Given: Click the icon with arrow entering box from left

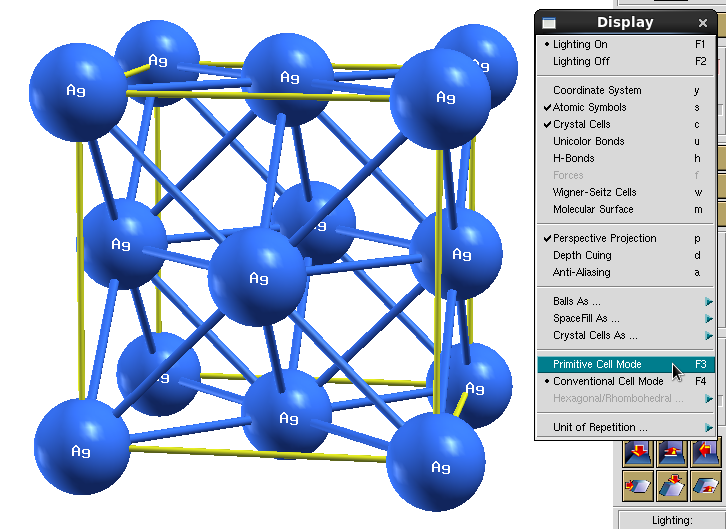Looking at the screenshot, I should click(638, 486).
